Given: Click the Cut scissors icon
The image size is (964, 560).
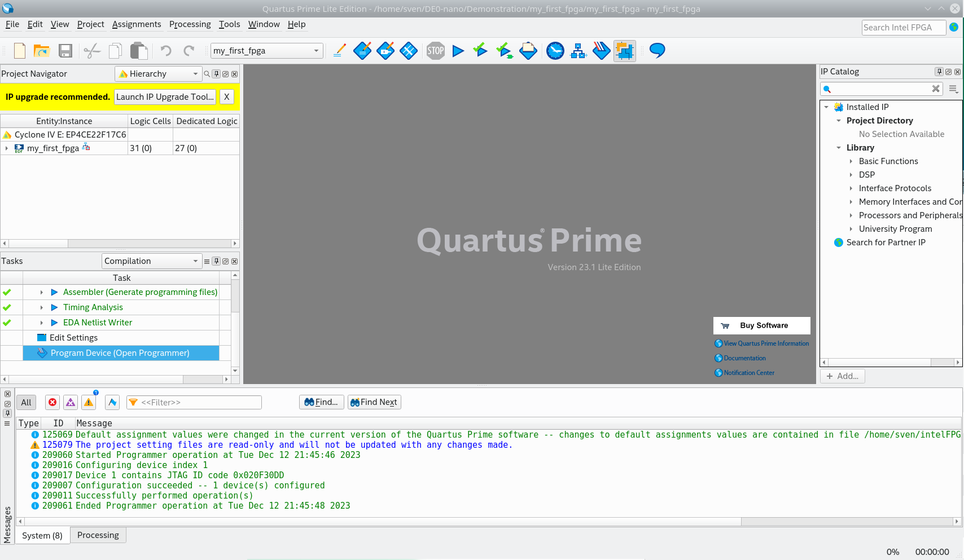Looking at the screenshot, I should pyautogui.click(x=92, y=51).
